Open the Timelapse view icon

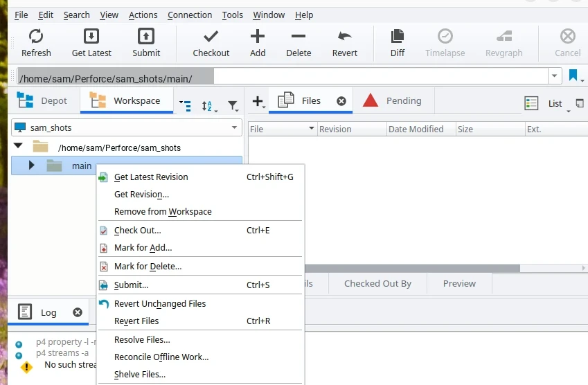[x=445, y=37]
